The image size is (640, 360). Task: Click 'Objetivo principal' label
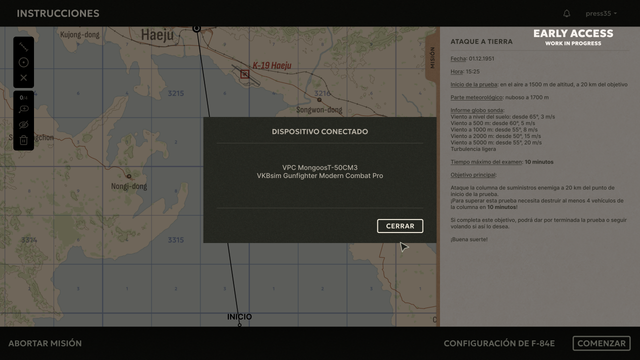[473, 175]
